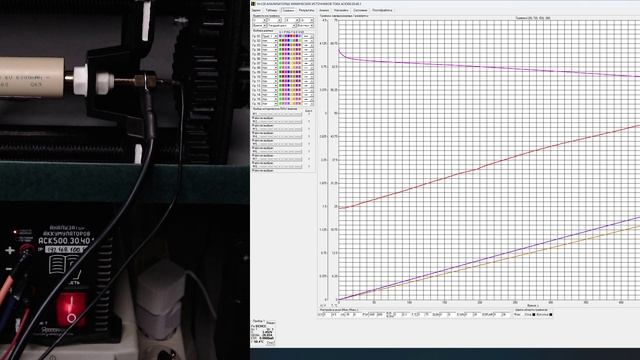
Task: Toggle the checkbox for file row №5
Action: [x=309, y=144]
